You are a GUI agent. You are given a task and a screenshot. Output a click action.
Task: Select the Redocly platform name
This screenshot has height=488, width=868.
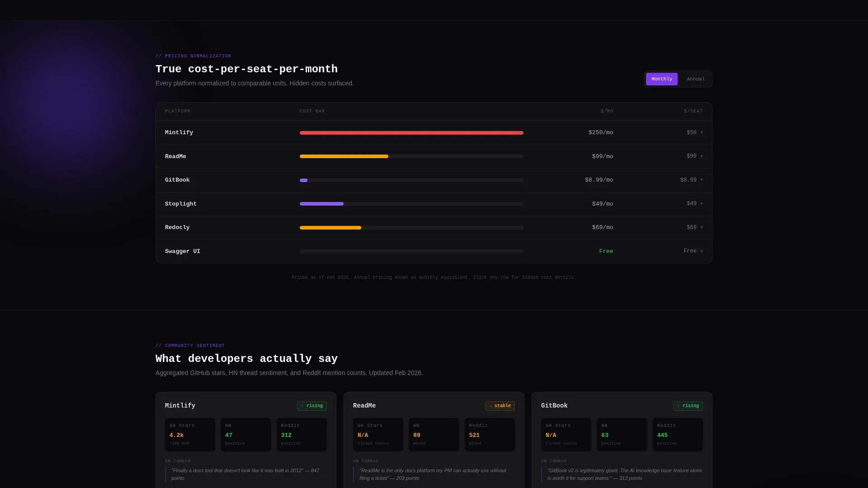[177, 228]
